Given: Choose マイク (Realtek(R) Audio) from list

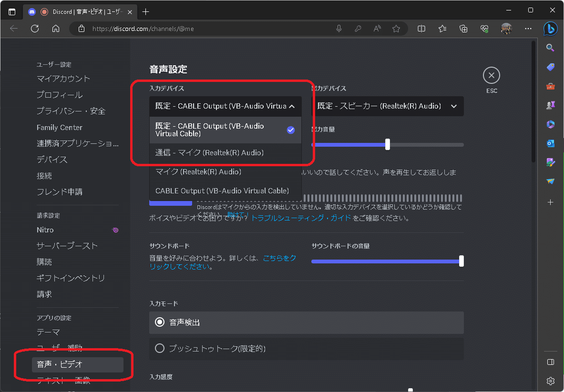Looking at the screenshot, I should coord(226,172).
